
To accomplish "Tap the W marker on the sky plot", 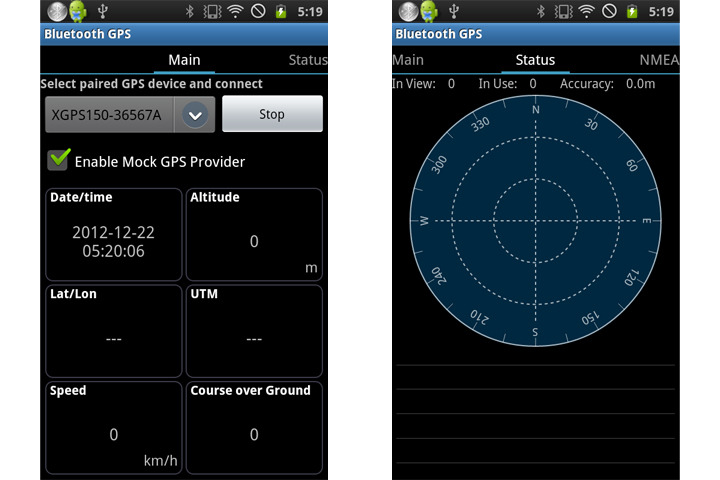I will [x=424, y=221].
